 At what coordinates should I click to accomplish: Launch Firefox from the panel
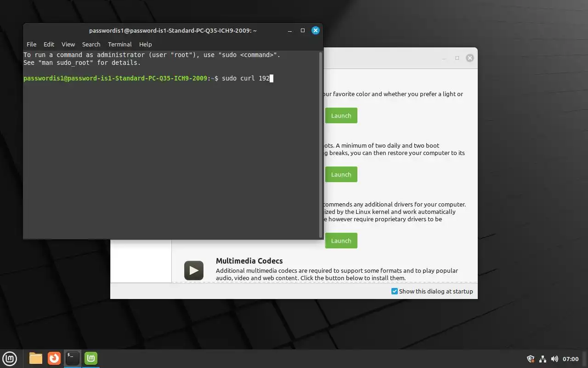coord(54,358)
